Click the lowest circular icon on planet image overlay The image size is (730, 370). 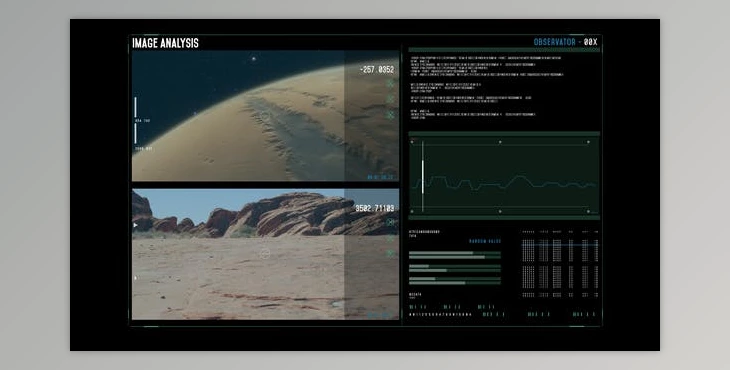[391, 114]
